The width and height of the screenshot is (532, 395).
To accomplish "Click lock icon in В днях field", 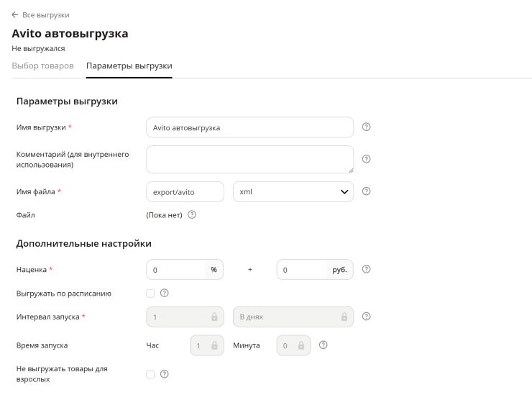I will tap(344, 317).
